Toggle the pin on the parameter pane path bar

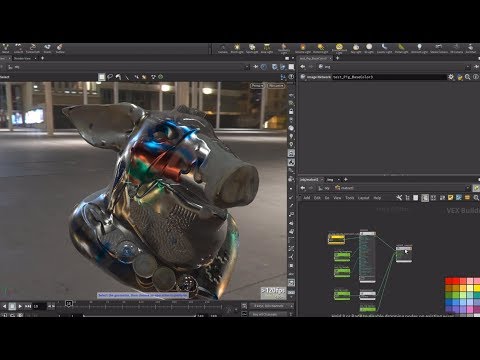tap(476, 67)
